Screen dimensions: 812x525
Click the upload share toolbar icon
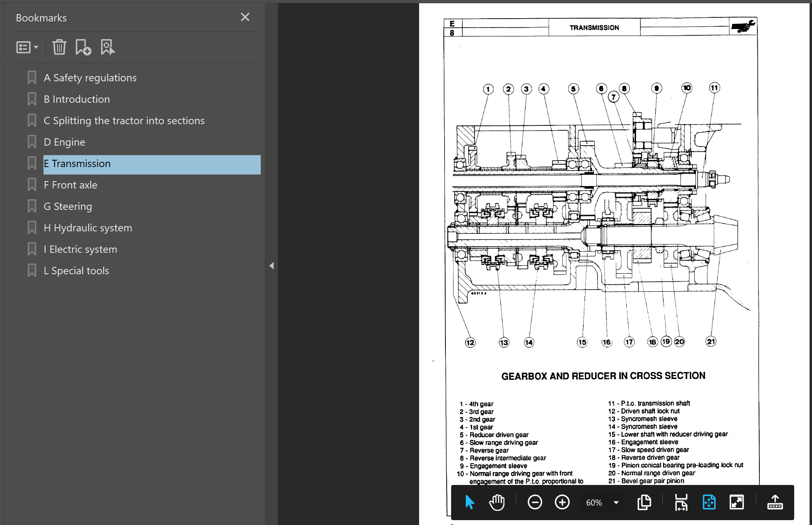[x=775, y=502]
